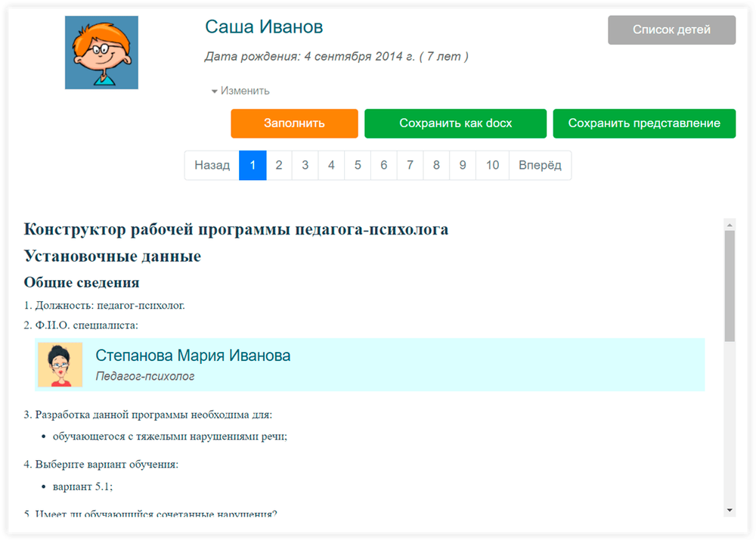The width and height of the screenshot is (756, 541).
Task: Click the specialist's avatar next to Степанова Мария Иванова
Action: 60,365
